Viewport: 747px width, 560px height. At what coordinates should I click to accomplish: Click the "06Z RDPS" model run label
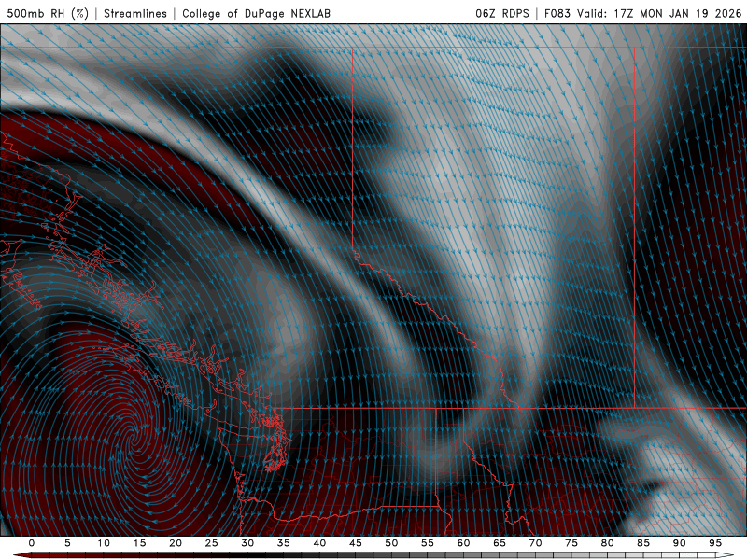[502, 13]
